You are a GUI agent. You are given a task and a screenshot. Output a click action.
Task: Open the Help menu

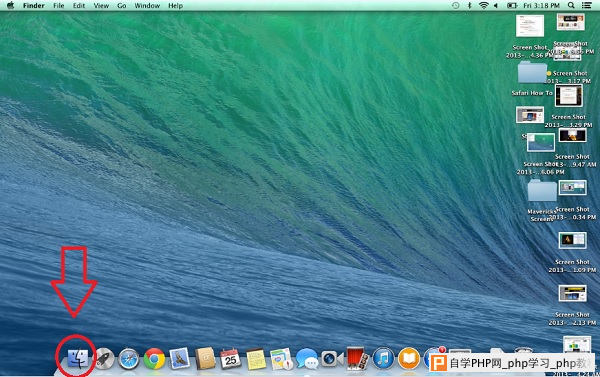pyautogui.click(x=176, y=6)
